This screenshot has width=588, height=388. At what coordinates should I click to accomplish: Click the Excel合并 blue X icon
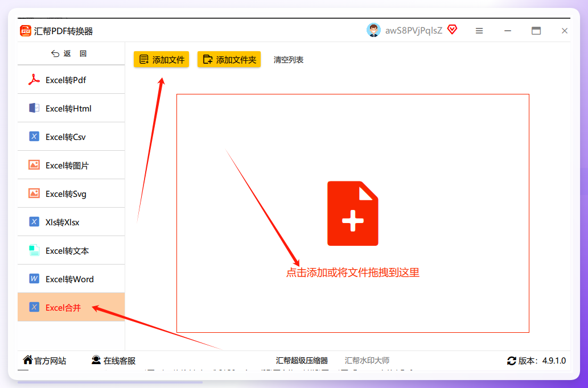point(34,307)
